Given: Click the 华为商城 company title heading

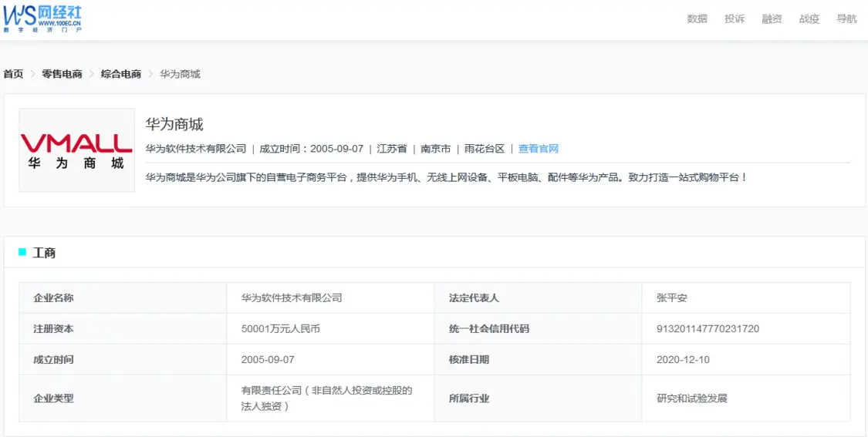Looking at the screenshot, I should (174, 124).
